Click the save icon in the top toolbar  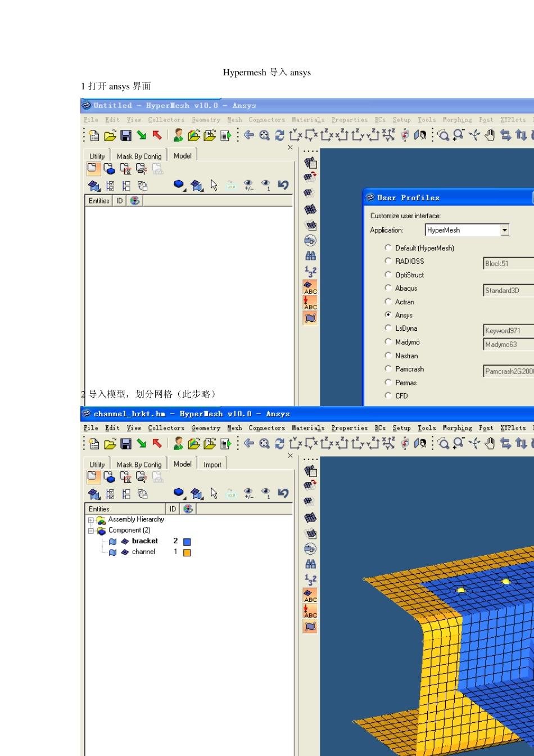(x=126, y=136)
